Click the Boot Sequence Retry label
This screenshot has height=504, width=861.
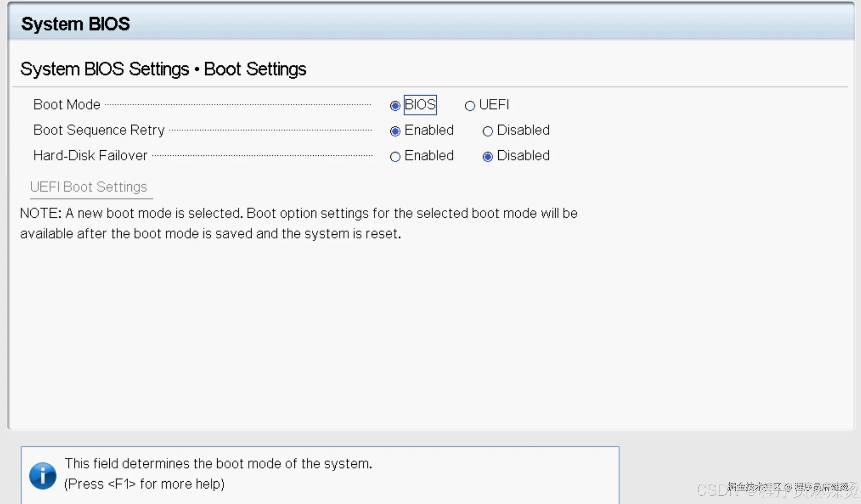tap(99, 130)
